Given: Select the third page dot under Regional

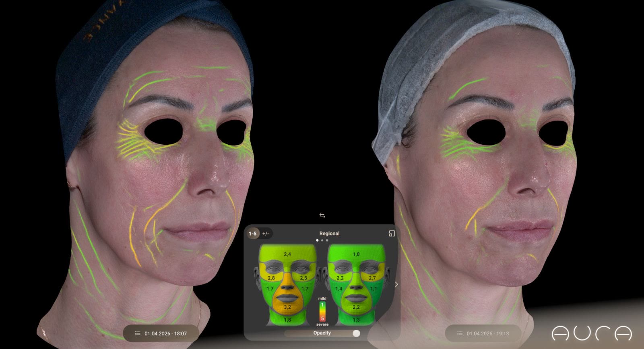Looking at the screenshot, I should pos(327,240).
